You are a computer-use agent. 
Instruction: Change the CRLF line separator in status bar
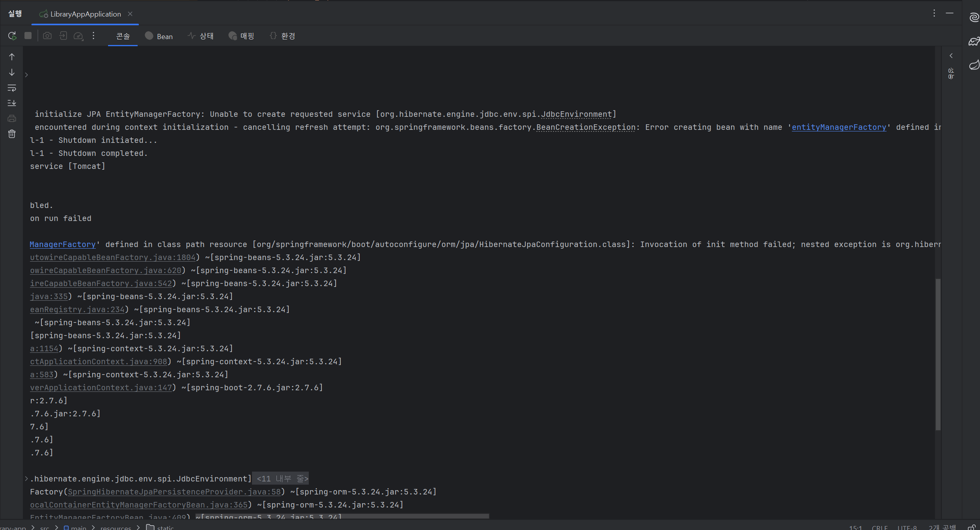click(x=879, y=527)
